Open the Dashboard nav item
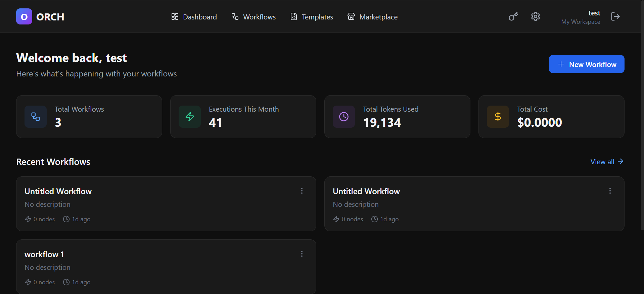644x294 pixels. 194,17
